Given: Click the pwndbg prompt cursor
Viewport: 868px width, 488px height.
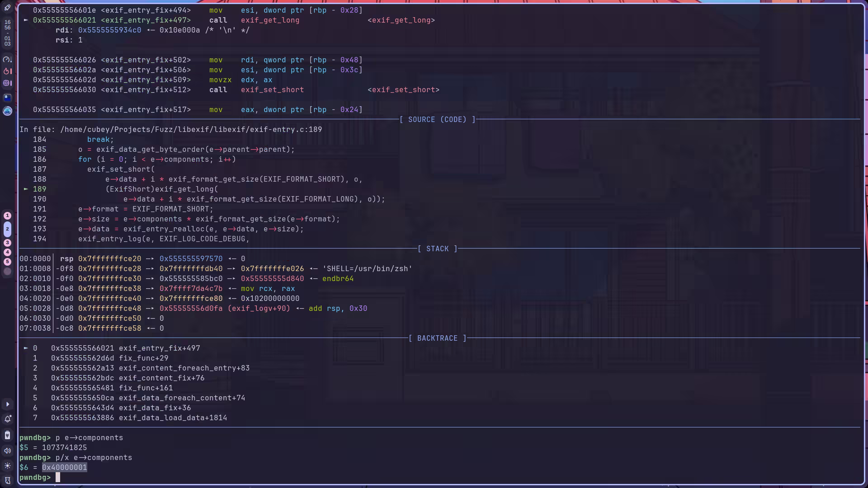Looking at the screenshot, I should pyautogui.click(x=57, y=477).
